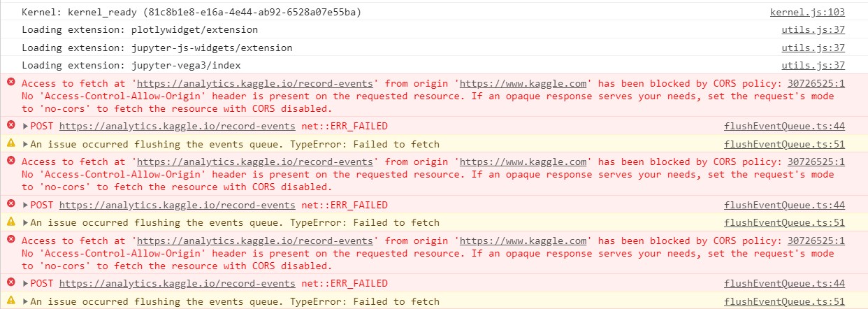This screenshot has width=868, height=309.
Task: Click the red error icon beside the second CORS message
Action: pyautogui.click(x=10, y=161)
